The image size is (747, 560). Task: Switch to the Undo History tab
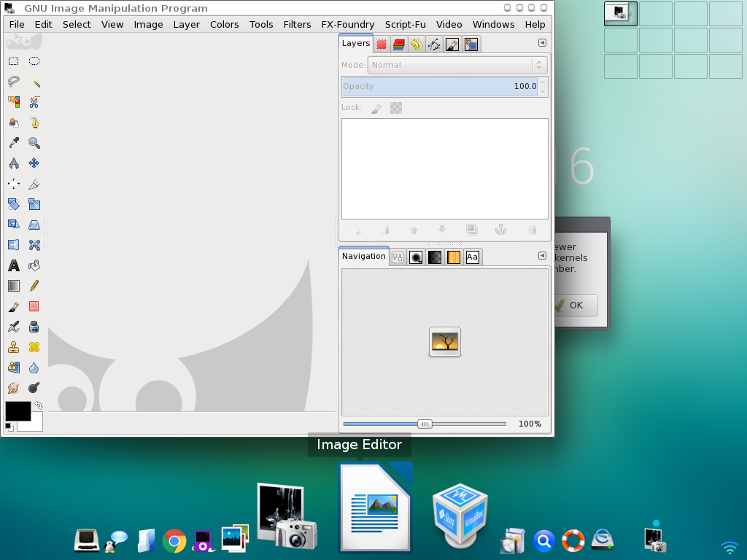tap(417, 44)
